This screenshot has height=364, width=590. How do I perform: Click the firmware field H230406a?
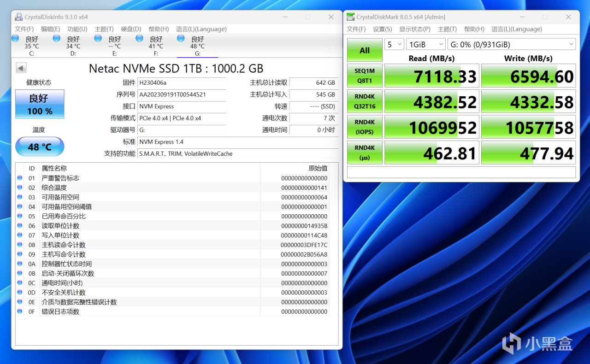tap(182, 82)
